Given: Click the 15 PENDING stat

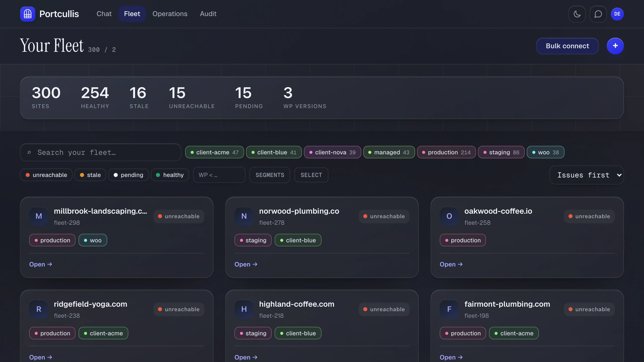Looking at the screenshot, I should [x=249, y=97].
